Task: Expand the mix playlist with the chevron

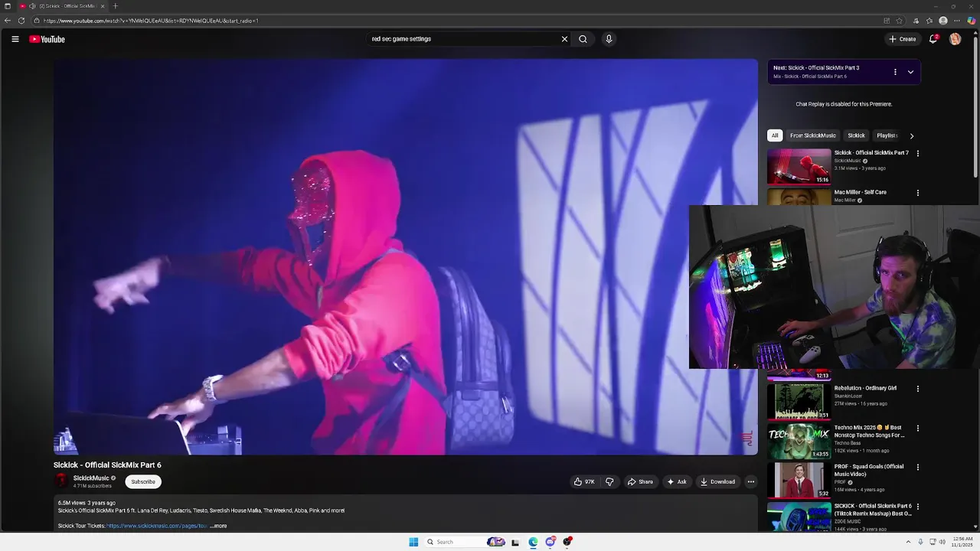Action: click(910, 72)
